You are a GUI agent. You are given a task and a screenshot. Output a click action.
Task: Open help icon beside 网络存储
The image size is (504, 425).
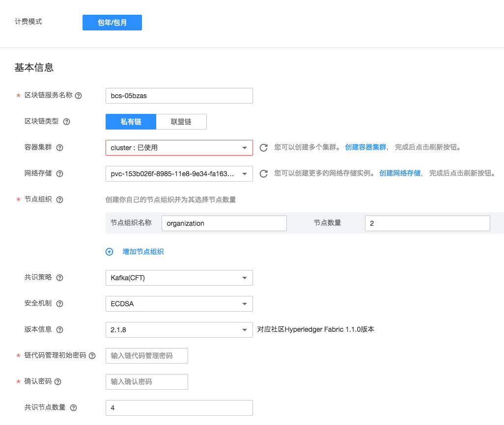coord(60,174)
